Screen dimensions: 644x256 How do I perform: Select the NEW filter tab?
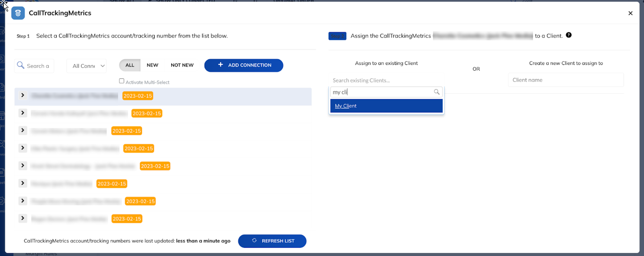click(152, 65)
